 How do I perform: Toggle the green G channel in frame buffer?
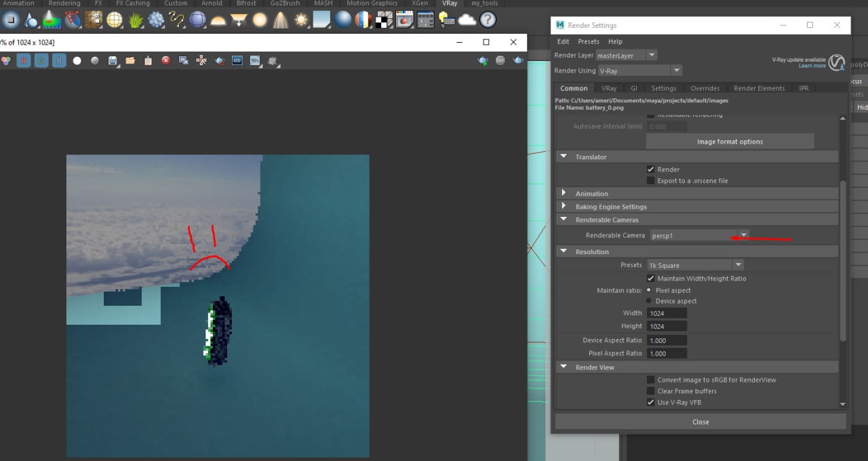click(42, 60)
